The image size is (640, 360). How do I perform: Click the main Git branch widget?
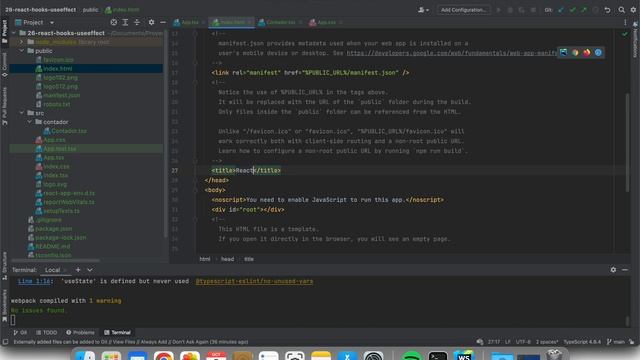616,342
